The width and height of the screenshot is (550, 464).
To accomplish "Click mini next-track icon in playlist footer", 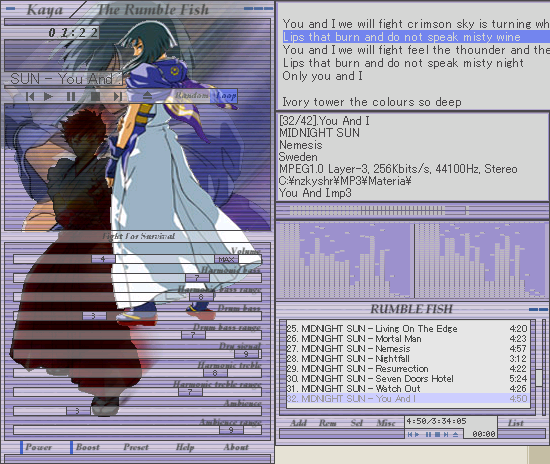I will pos(446,435).
